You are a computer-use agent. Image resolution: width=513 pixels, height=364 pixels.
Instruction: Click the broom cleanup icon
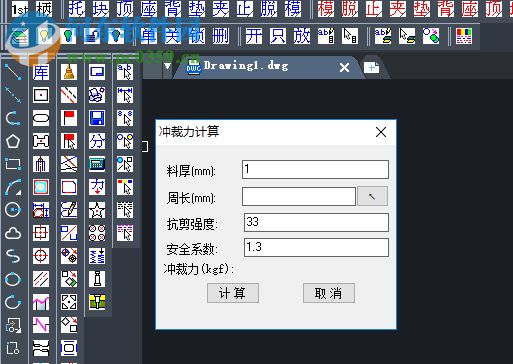69,72
